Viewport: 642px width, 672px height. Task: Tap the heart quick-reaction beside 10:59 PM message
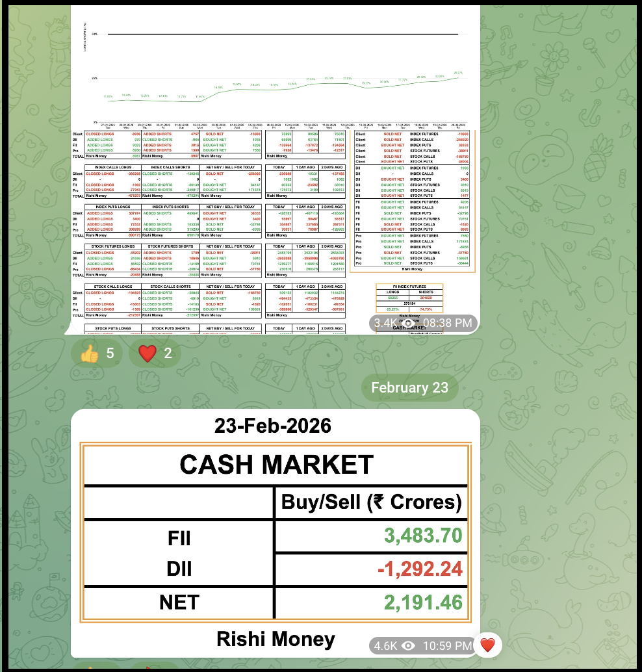click(488, 645)
